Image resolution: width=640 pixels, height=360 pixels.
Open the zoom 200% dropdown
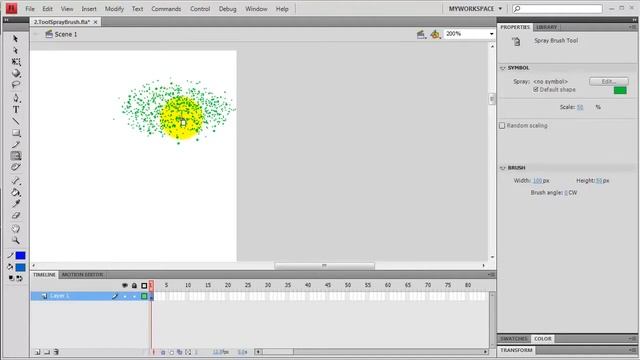pyautogui.click(x=491, y=34)
